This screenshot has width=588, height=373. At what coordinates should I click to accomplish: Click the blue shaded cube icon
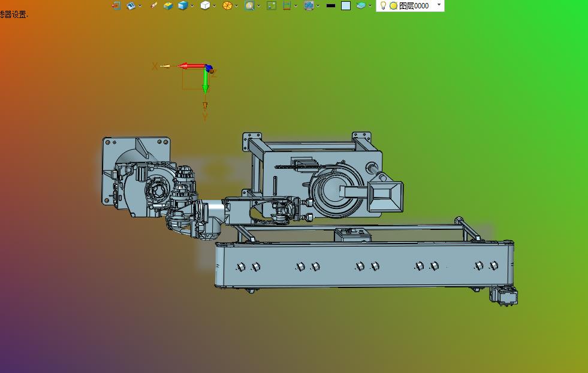click(x=183, y=5)
